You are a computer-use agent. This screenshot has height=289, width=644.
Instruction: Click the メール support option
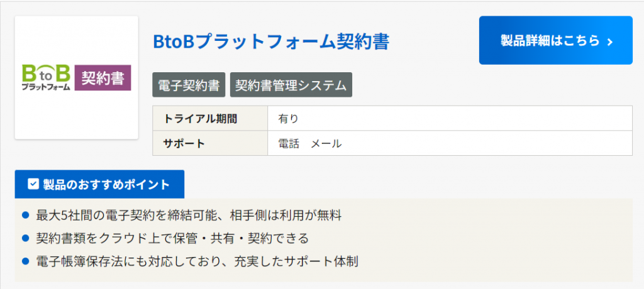click(326, 143)
